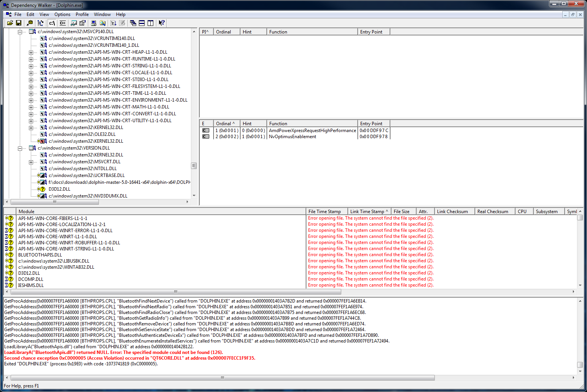Screen dimensions: 587x392
Task: Open the module Properties toolbar icon
Action: point(83,23)
